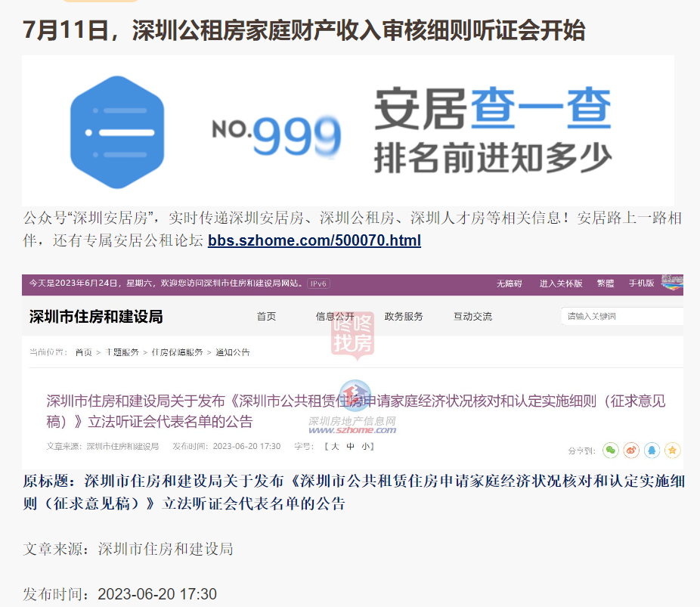700x607 pixels.
Task: Switch to 进入关怀版 mode
Action: click(x=561, y=283)
